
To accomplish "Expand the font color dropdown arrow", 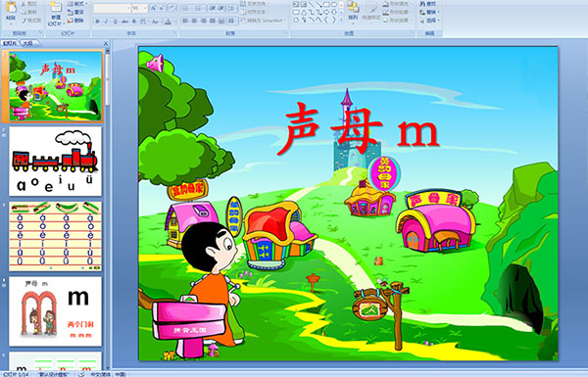I will tap(173, 23).
